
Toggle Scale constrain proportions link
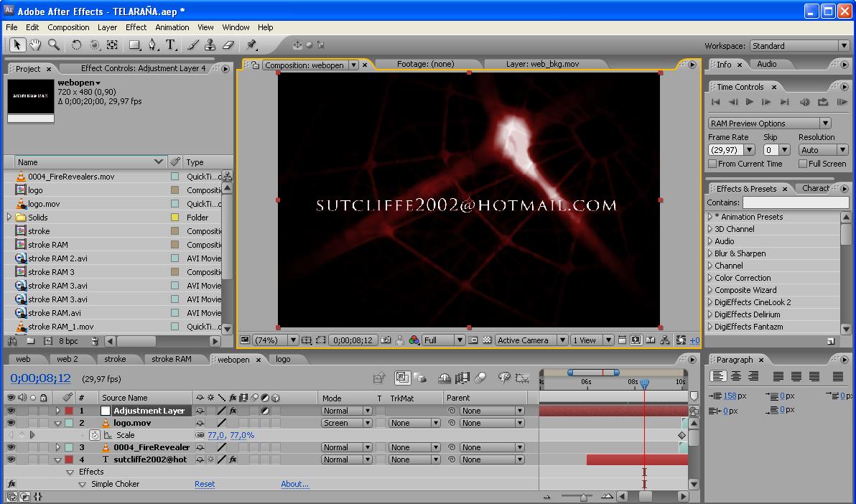199,435
